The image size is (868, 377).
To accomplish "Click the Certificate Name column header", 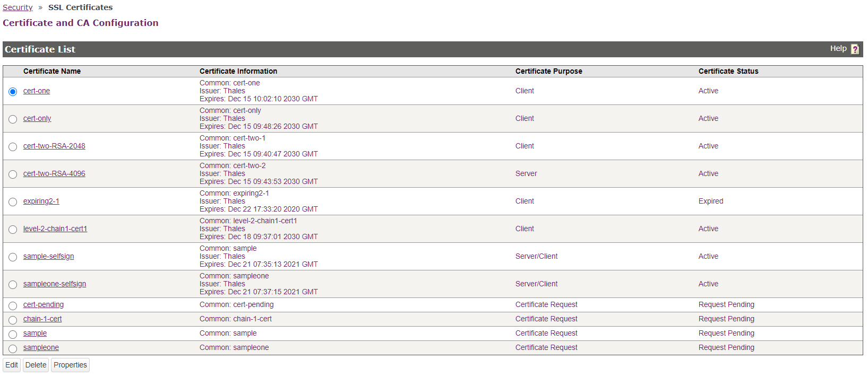I will 52,71.
